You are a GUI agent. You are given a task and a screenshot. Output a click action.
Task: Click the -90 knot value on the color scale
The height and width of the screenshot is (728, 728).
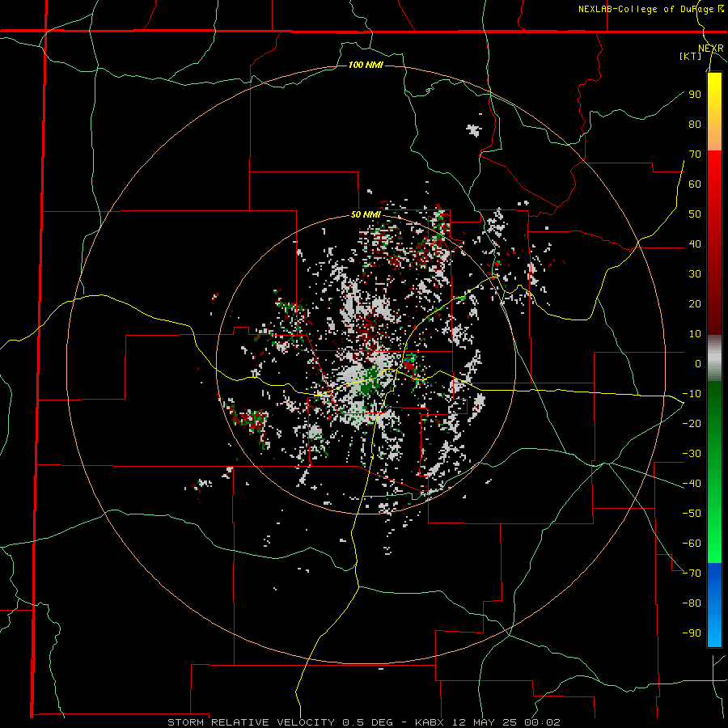692,633
